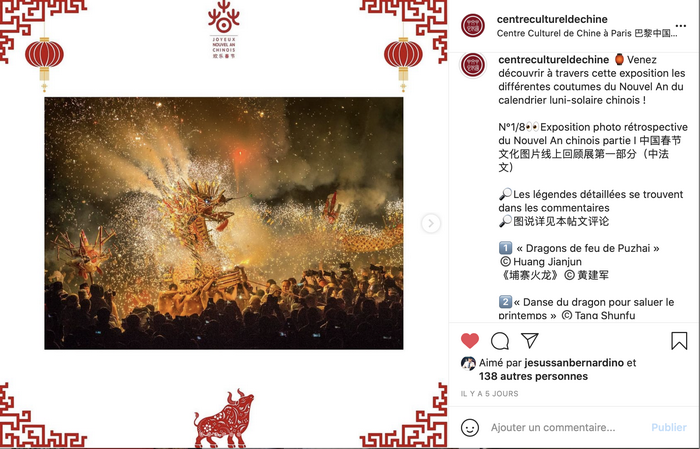Screen dimensions: 700x449
Task: Click the 'Il y a 5 jours' timestamp
Action: tap(489, 394)
